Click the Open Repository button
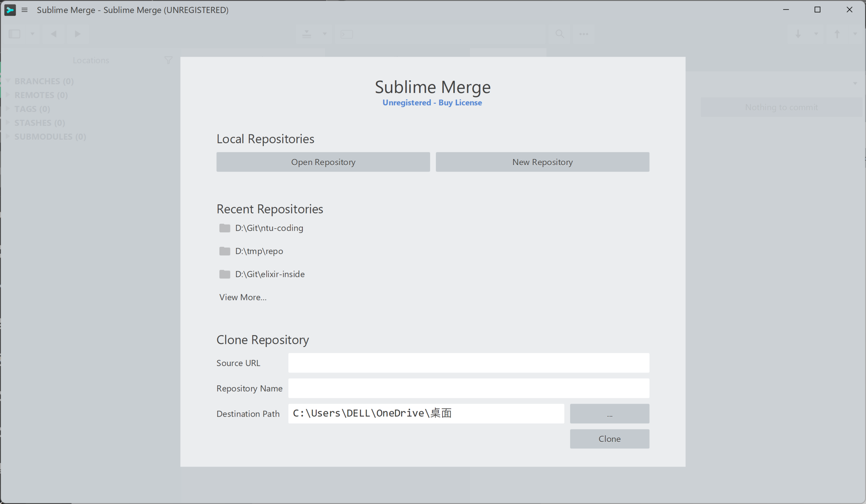 point(323,162)
